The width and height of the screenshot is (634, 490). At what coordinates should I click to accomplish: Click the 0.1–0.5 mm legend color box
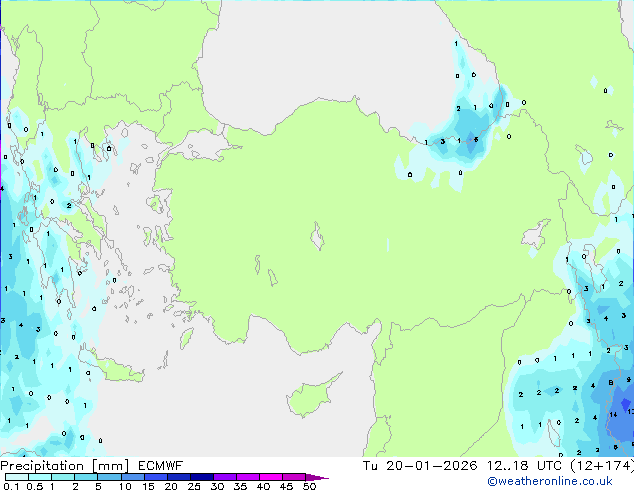pos(17,477)
